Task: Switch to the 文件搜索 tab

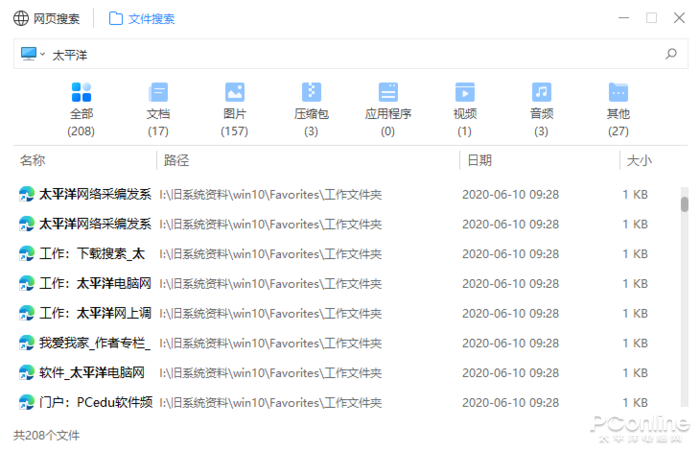Action: (142, 18)
